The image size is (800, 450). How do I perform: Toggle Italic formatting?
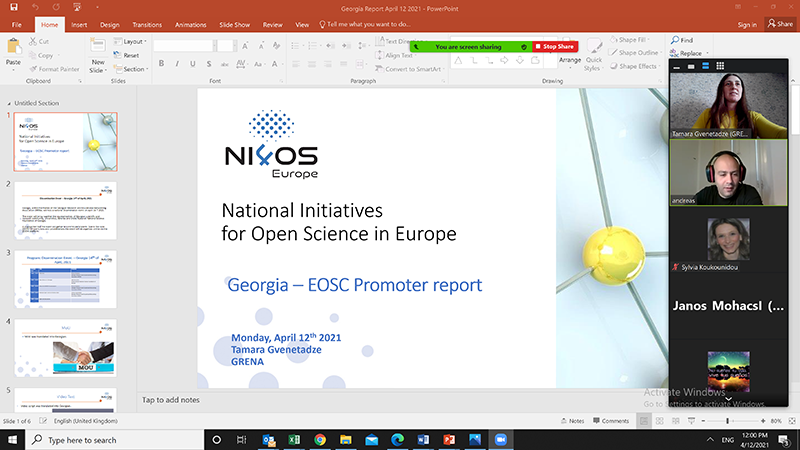[177, 64]
